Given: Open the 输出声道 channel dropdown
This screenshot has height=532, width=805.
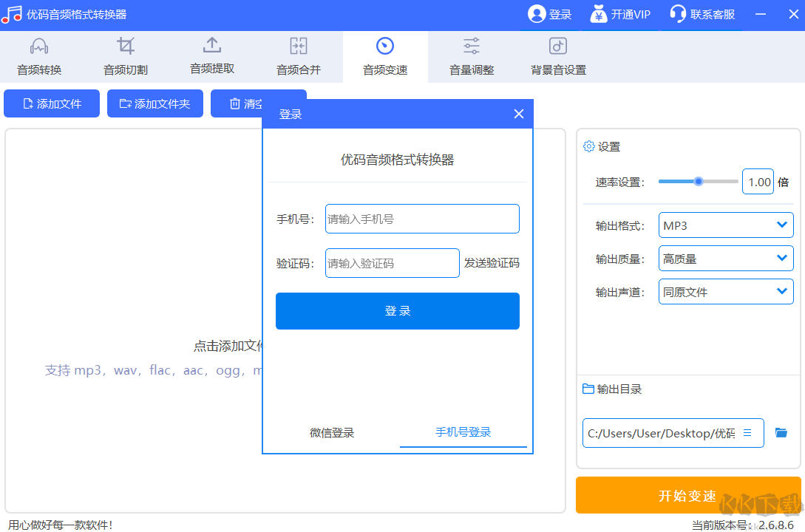Looking at the screenshot, I should coord(725,290).
